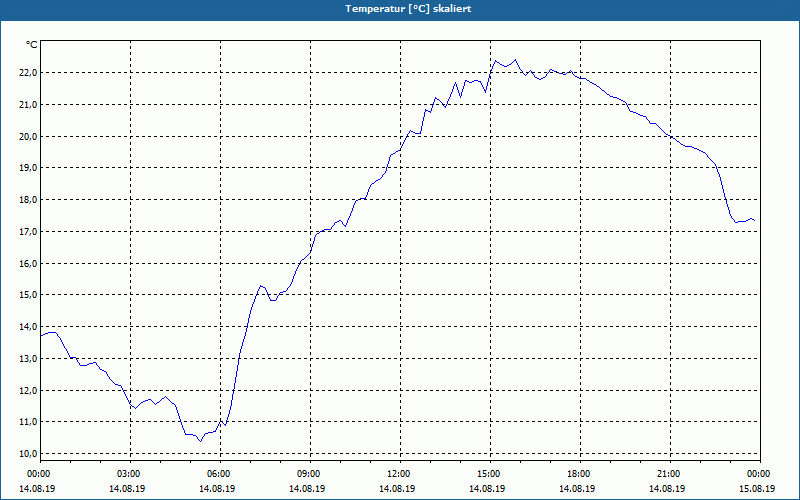
Task: Click the 14.08.19 date under 03:00
Action: click(x=127, y=488)
